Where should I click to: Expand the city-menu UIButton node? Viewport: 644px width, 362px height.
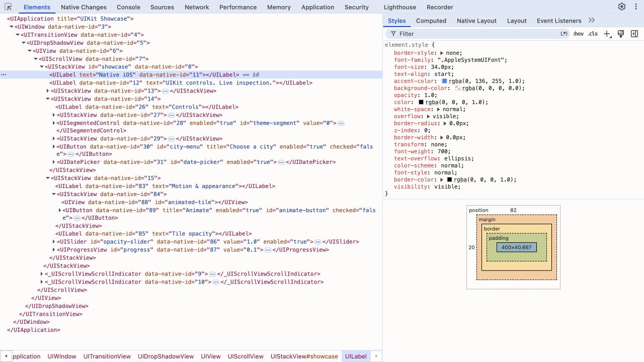54,147
